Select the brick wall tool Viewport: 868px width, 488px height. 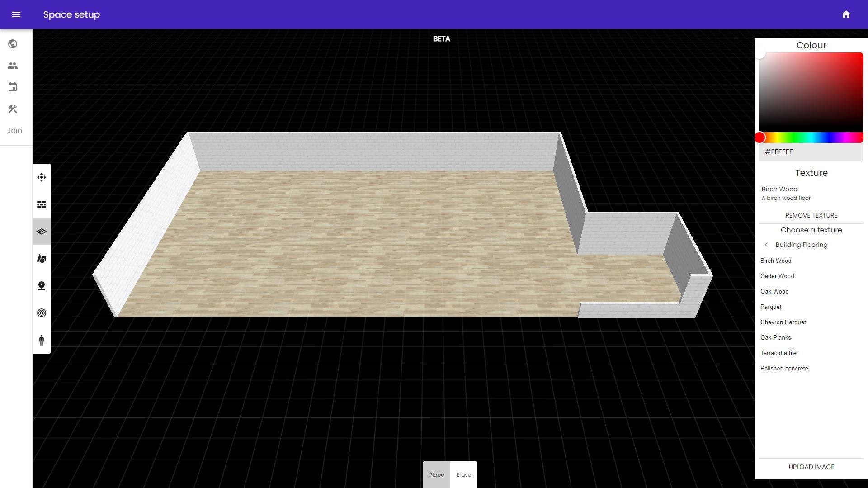point(42,204)
